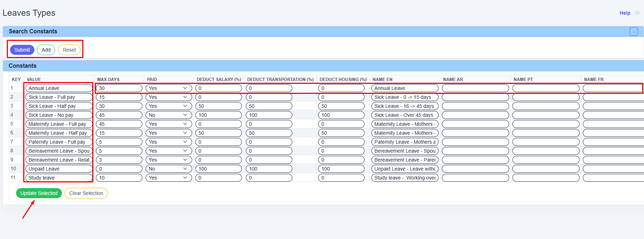Click Deduct Housing field for Annual Leave
644x239 pixels.
click(341, 88)
